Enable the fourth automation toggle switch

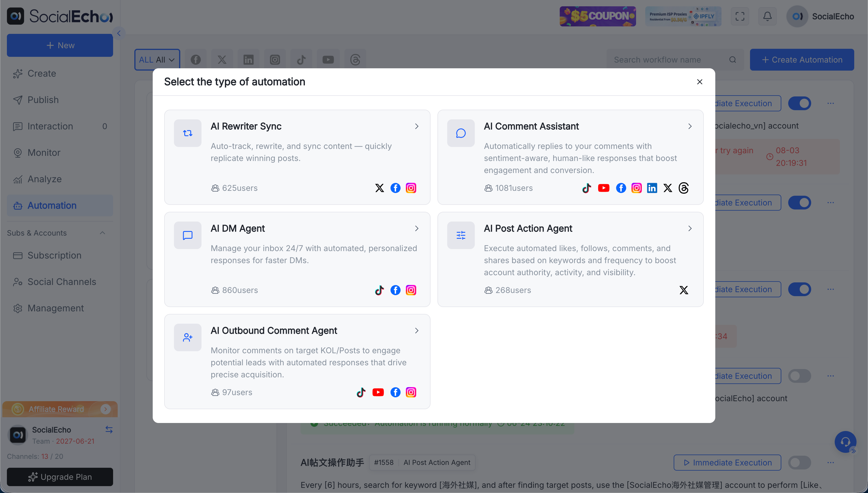pos(800,376)
